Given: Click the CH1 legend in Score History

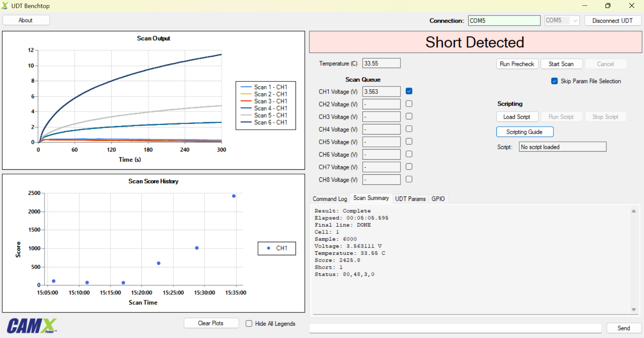Looking at the screenshot, I should [x=277, y=248].
